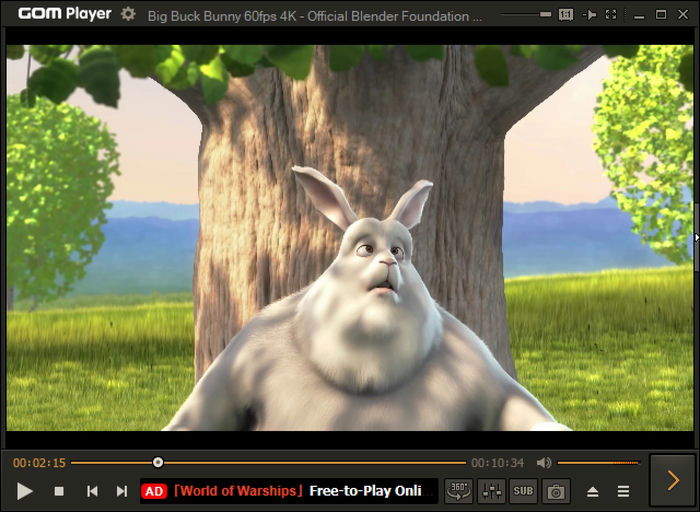Adjust the orange volume slider

tap(599, 463)
